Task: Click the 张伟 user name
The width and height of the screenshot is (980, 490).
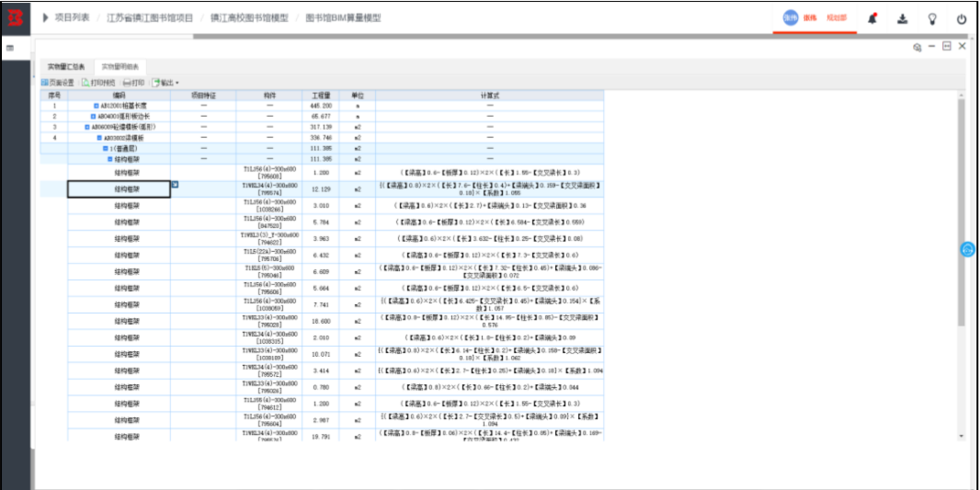Action: point(809,18)
